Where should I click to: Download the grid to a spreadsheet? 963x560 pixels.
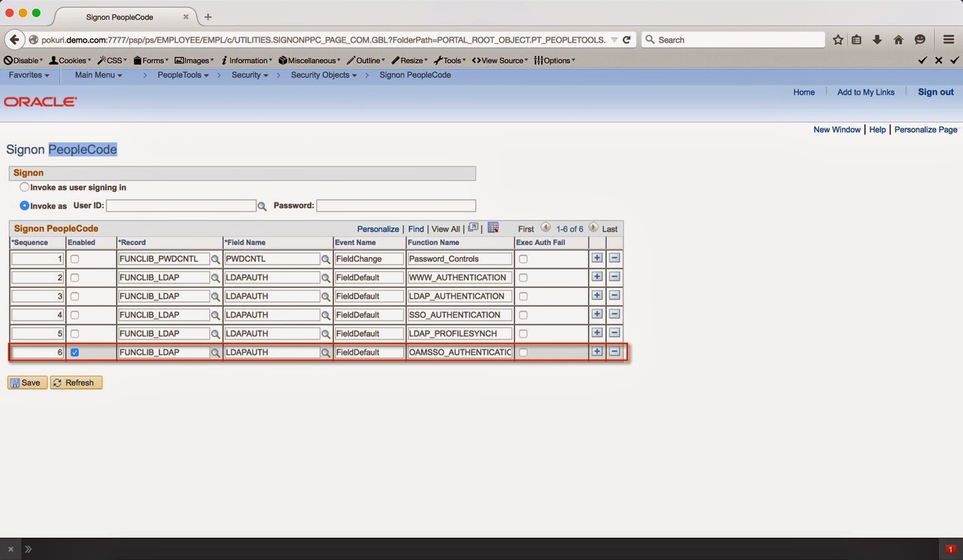pos(493,227)
